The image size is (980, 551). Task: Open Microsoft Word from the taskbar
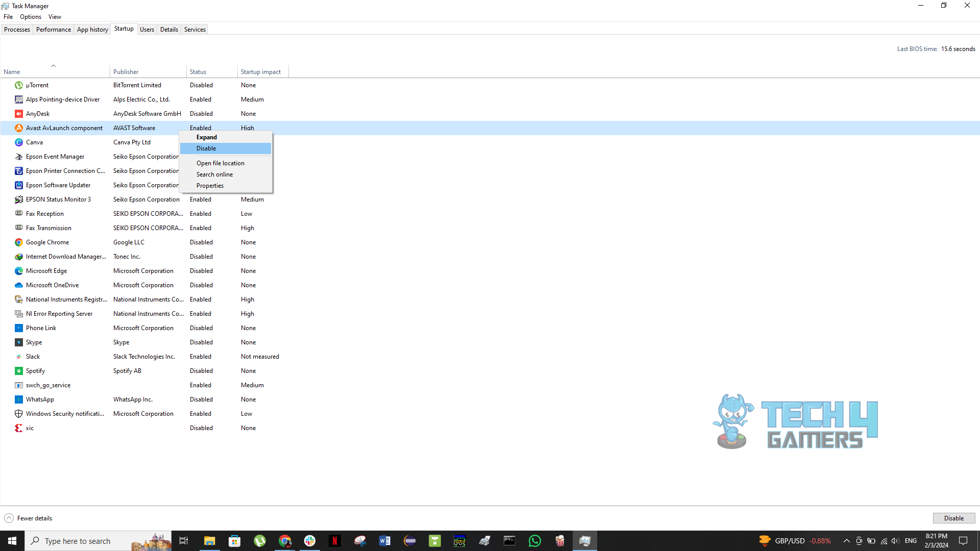385,540
